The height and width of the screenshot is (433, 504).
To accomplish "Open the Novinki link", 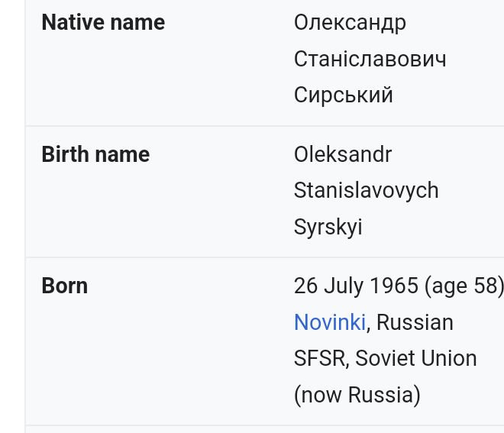I will (x=329, y=322).
